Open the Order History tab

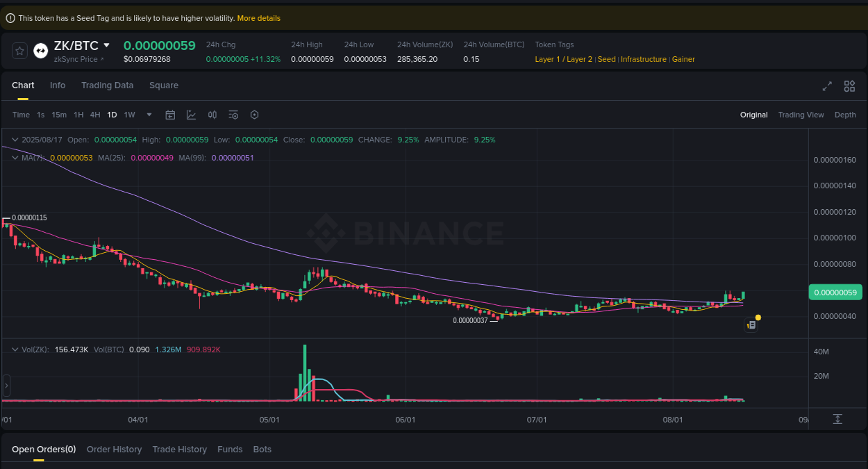point(114,449)
